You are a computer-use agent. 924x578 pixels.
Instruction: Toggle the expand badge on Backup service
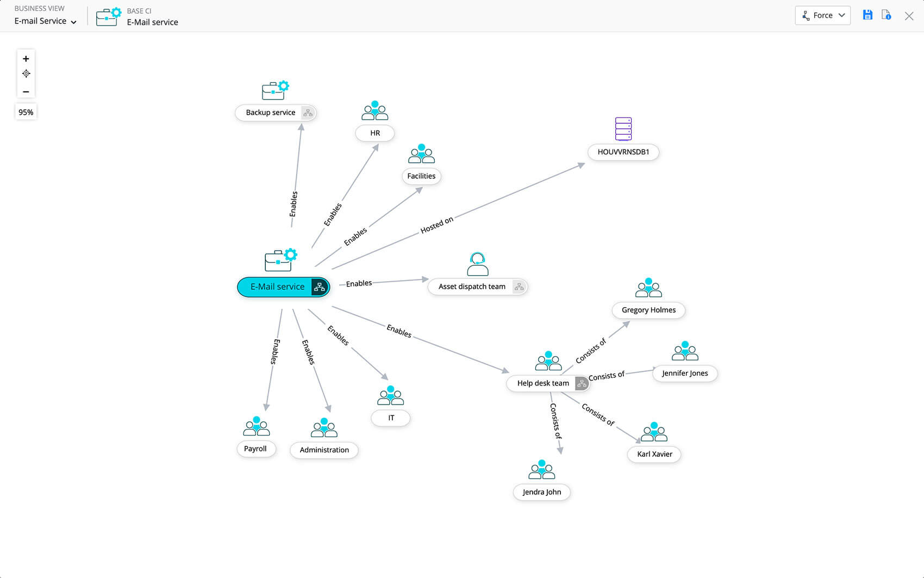point(308,113)
